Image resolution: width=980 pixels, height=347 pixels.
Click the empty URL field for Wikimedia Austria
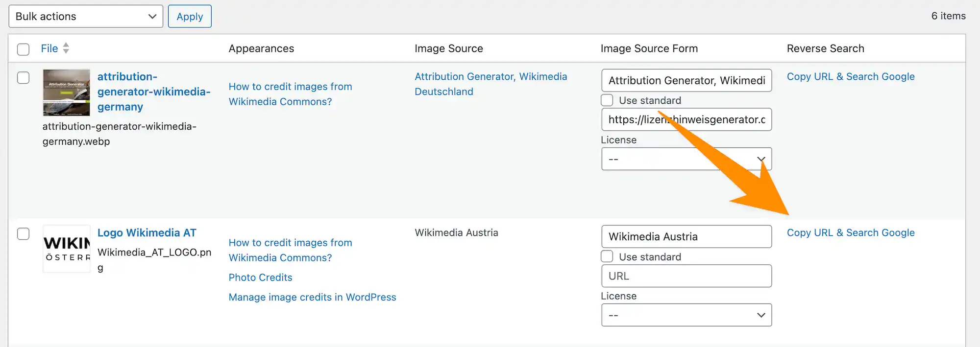point(686,276)
